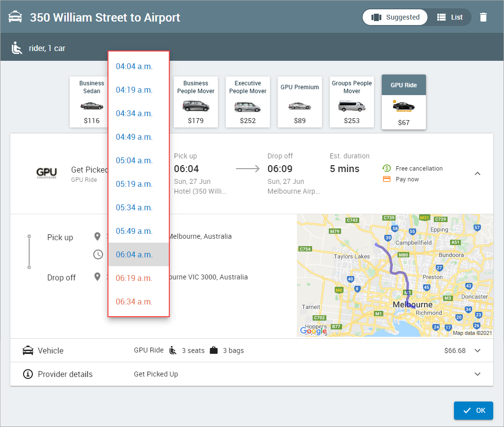Click the Pick up location pin icon
Screen dimensions: 504x427
point(97,237)
